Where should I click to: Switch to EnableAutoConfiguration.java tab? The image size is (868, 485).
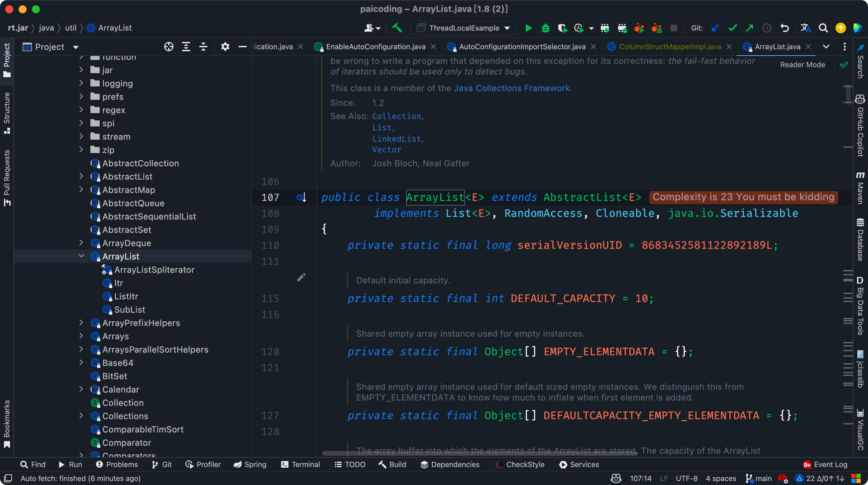[x=376, y=47]
